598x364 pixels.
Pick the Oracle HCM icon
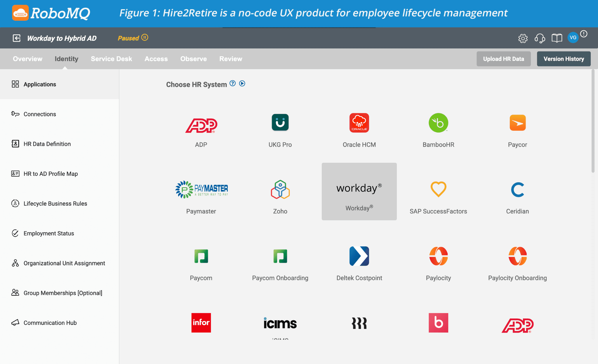(x=359, y=123)
